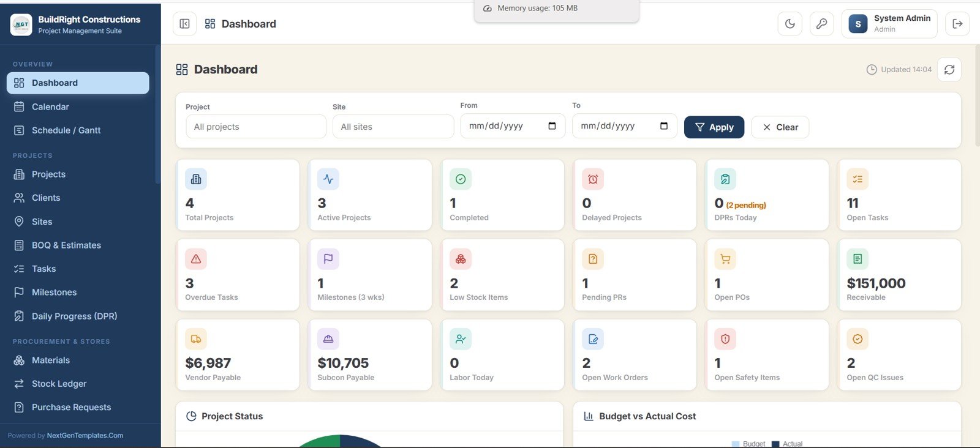Click the Subcon Payable hard hat icon
980x448 pixels.
click(x=328, y=339)
